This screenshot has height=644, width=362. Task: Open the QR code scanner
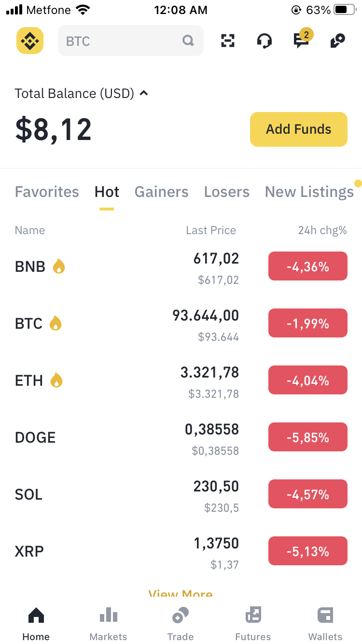coord(228,41)
